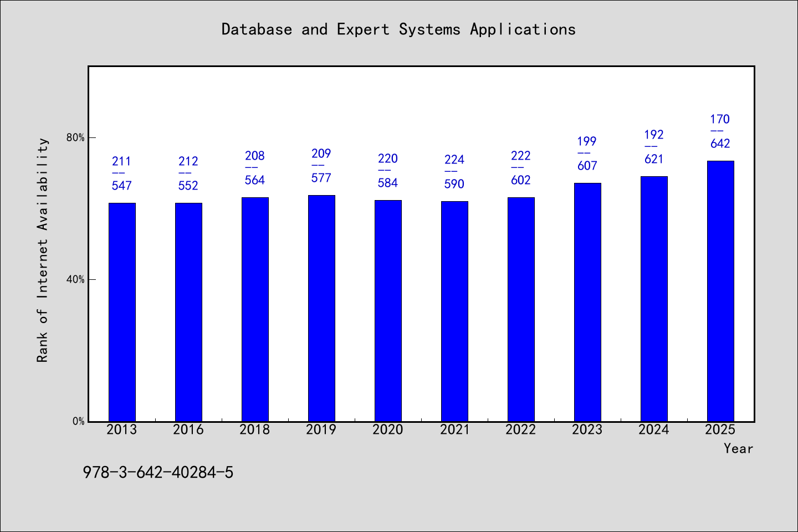Click the 40% y-axis tick label

[x=75, y=279]
